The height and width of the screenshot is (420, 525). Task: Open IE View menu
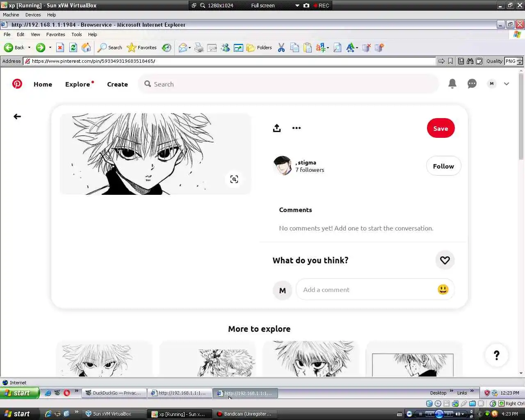[35, 34]
